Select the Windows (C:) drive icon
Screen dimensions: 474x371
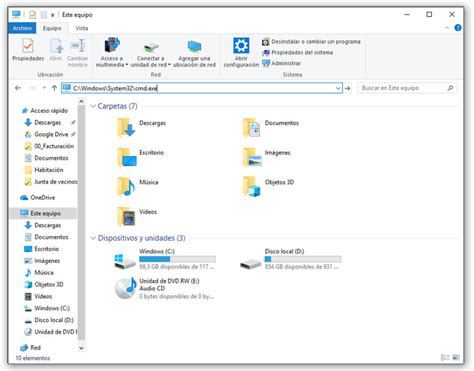pyautogui.click(x=125, y=262)
